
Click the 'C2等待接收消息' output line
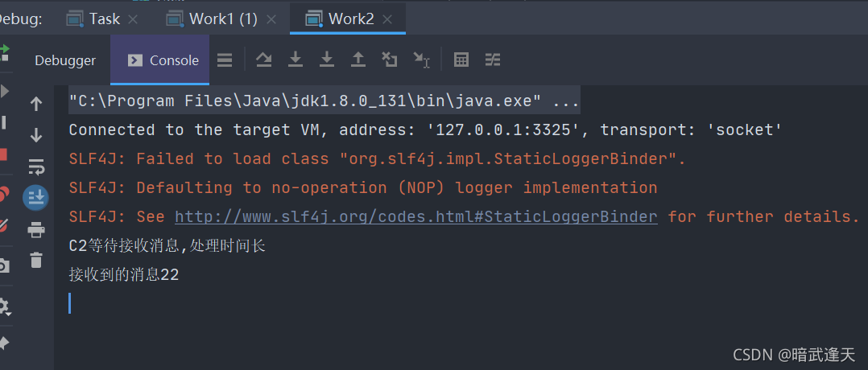coord(167,245)
